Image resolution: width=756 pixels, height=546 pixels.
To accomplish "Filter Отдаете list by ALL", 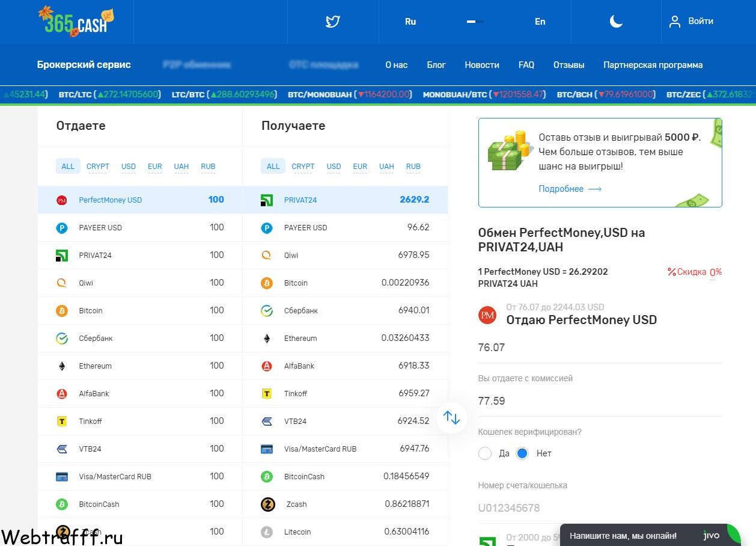I will [68, 167].
